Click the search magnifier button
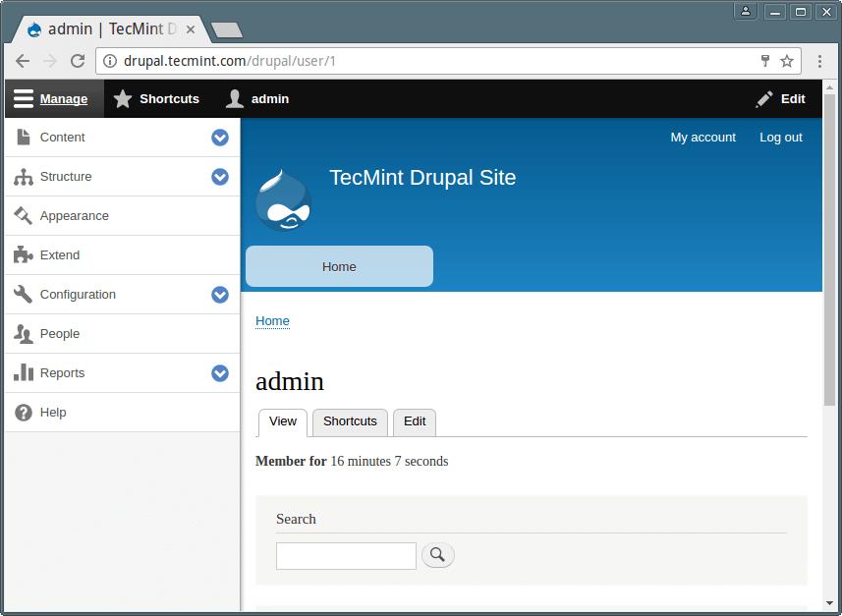The height and width of the screenshot is (616, 842). [x=437, y=555]
